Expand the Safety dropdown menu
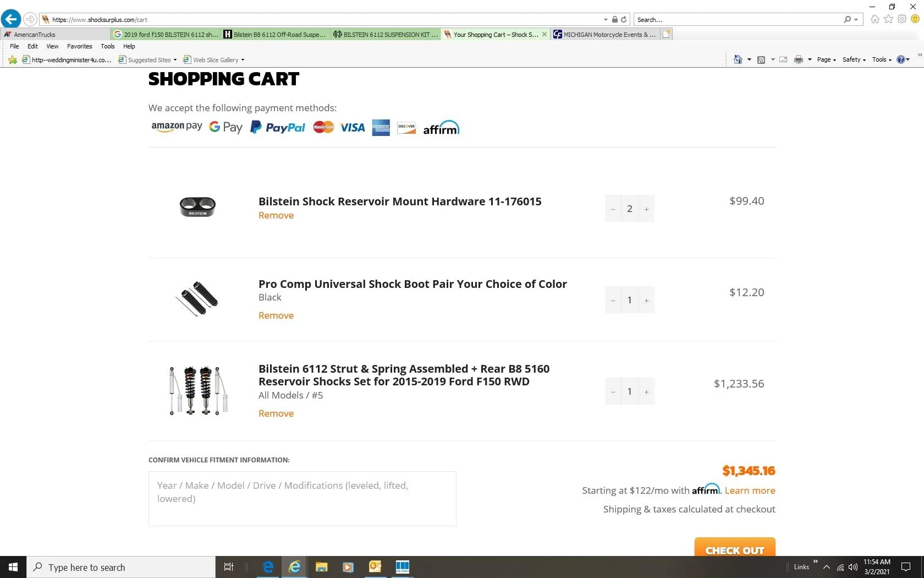The image size is (924, 578). [x=854, y=59]
